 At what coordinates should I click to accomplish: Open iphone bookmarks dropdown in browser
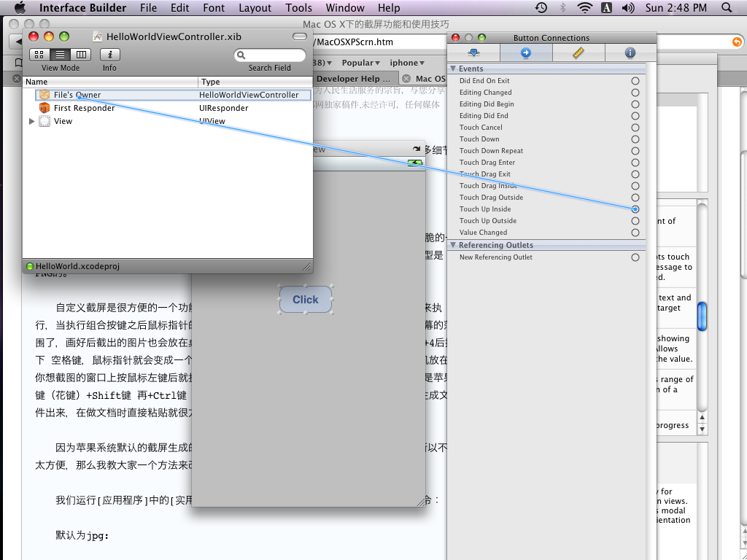pos(407,63)
